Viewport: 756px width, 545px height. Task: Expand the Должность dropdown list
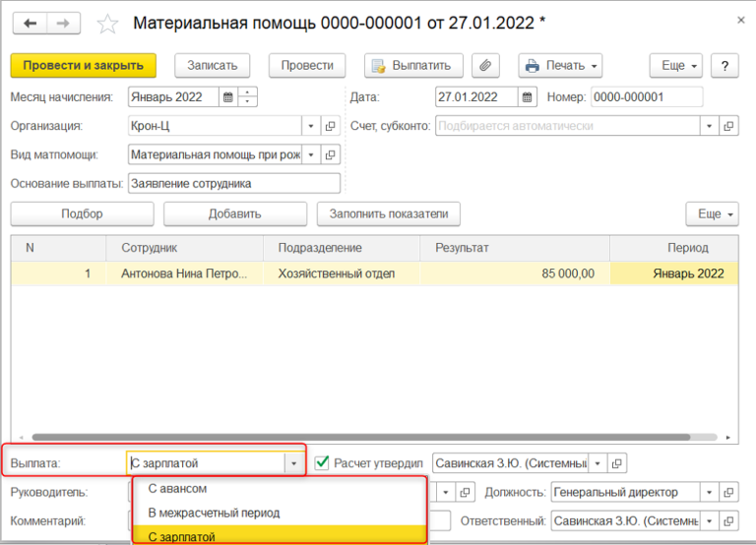(708, 492)
